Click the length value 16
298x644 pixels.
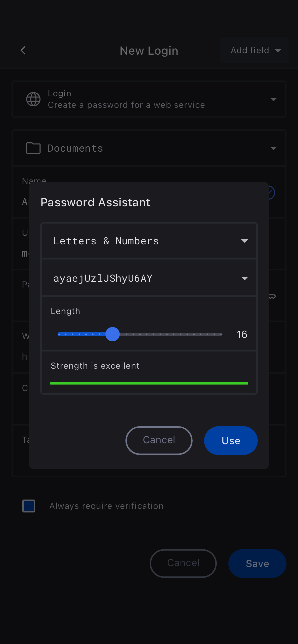pos(242,334)
